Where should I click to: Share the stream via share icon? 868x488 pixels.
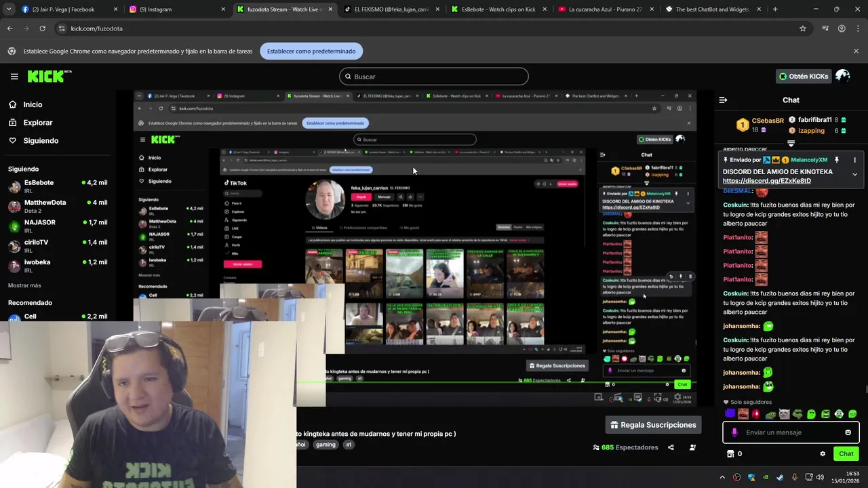[671, 447]
